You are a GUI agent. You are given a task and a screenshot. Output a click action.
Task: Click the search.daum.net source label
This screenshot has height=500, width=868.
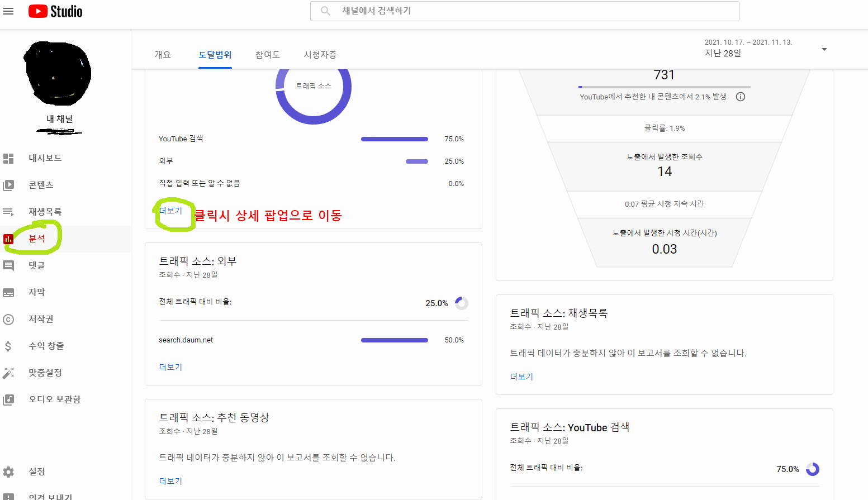click(x=186, y=340)
